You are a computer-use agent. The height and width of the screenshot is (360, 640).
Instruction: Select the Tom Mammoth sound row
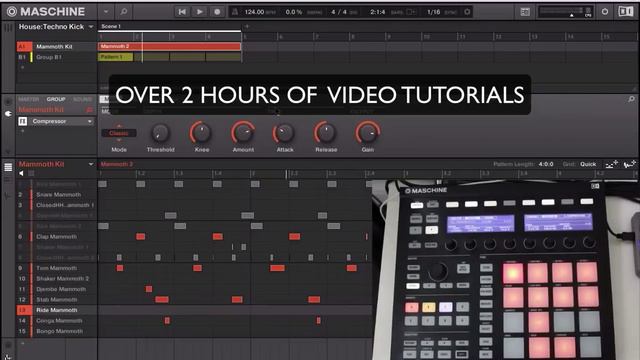click(56, 268)
